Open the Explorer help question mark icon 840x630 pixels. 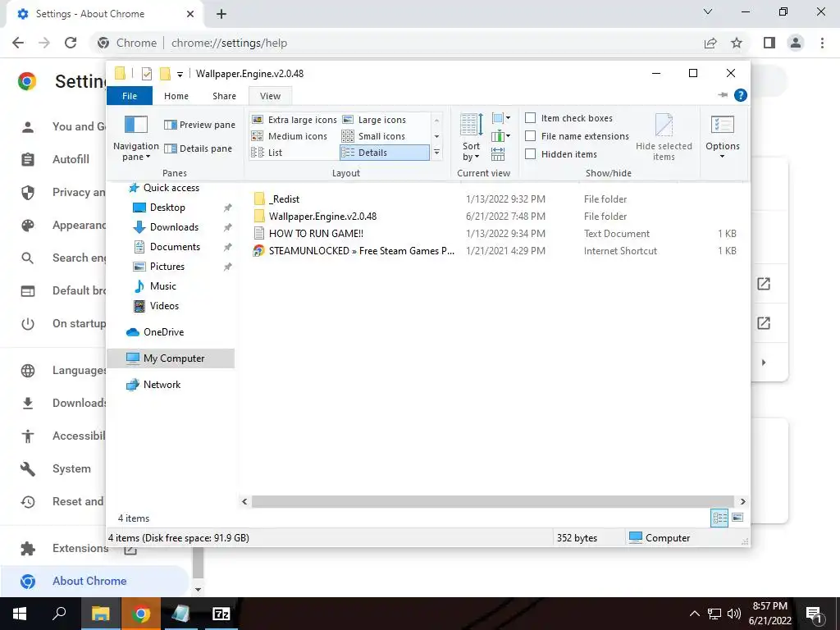[x=741, y=95]
